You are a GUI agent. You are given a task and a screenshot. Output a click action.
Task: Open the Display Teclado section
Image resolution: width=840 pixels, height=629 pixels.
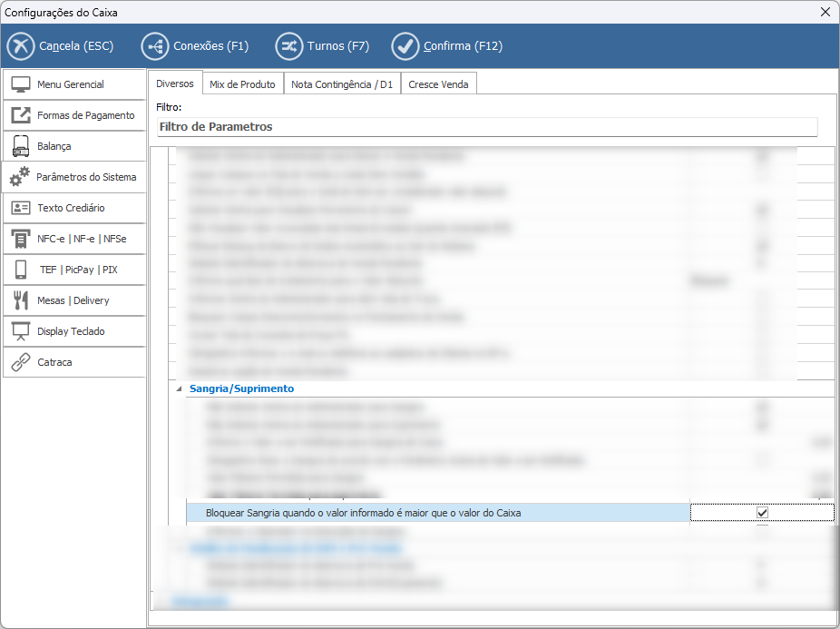(74, 331)
